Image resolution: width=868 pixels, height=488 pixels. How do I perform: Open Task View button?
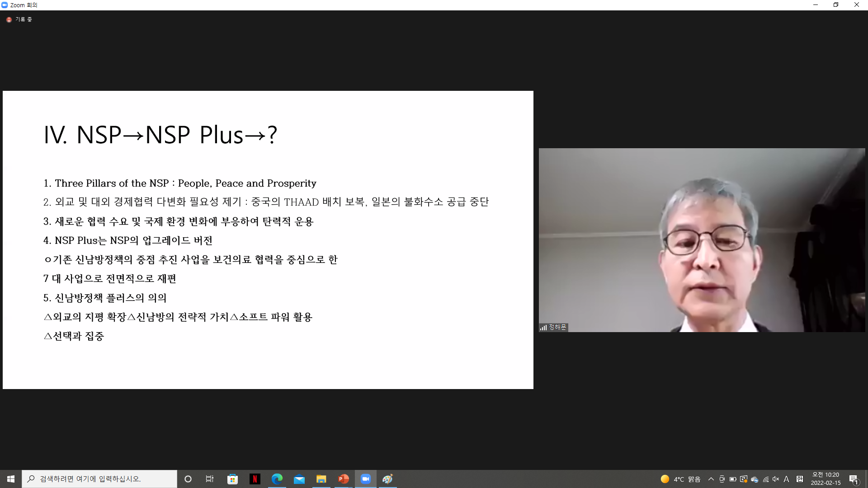[210, 479]
